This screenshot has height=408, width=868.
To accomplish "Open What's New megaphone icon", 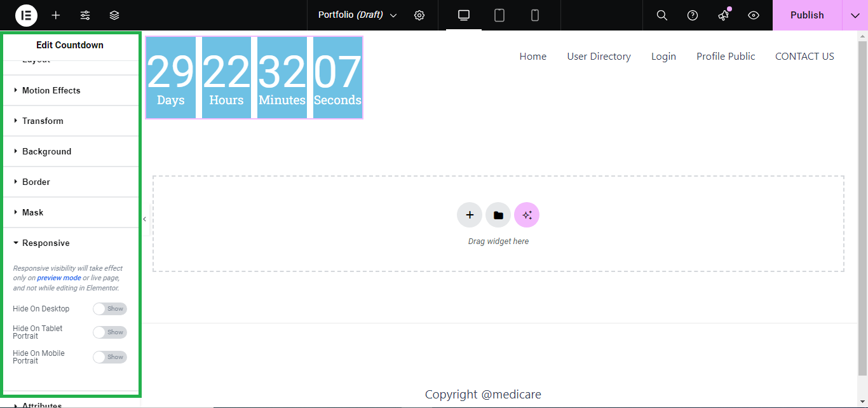I will (723, 15).
